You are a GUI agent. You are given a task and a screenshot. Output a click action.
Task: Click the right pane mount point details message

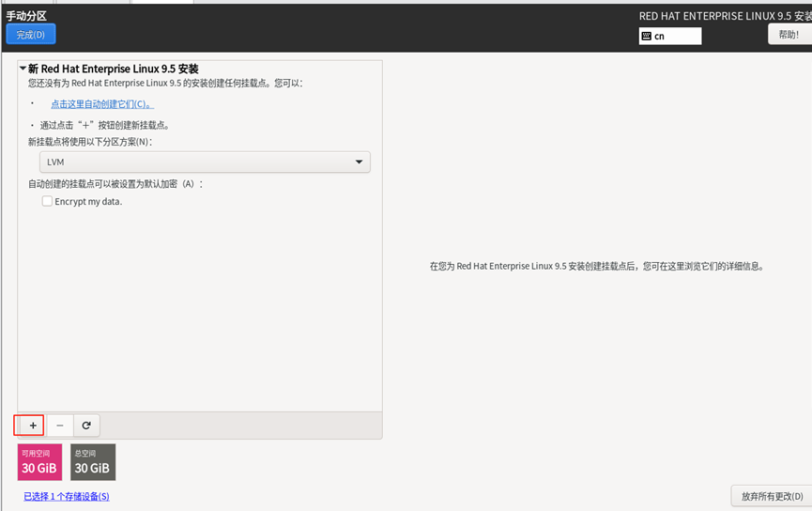[x=597, y=267]
